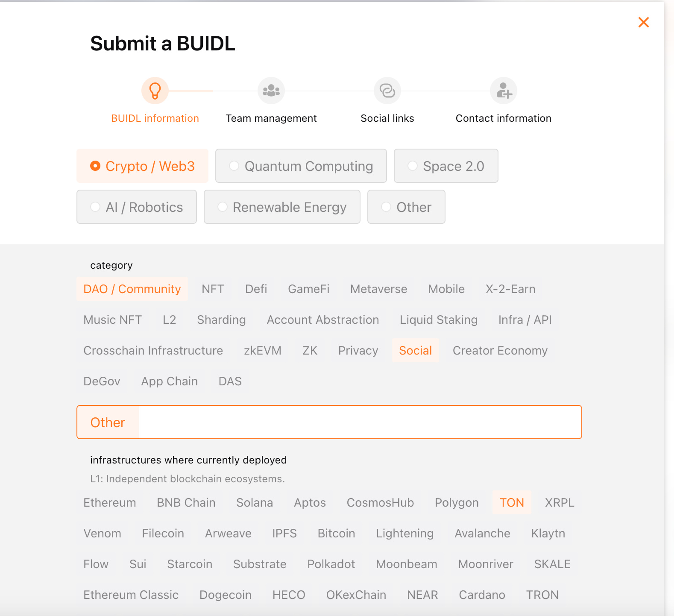This screenshot has width=674, height=616.
Task: Select the Crypto / Web3 radio option
Action: [x=142, y=166]
